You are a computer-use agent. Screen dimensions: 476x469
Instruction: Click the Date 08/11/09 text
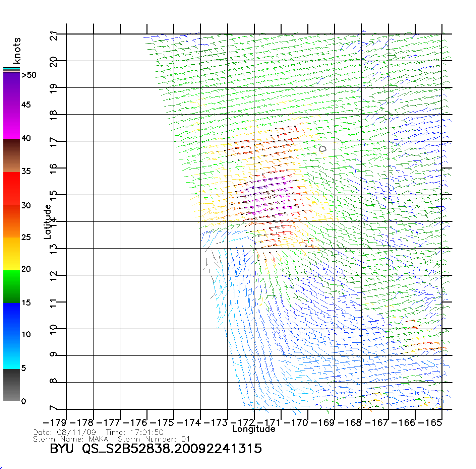click(65, 432)
